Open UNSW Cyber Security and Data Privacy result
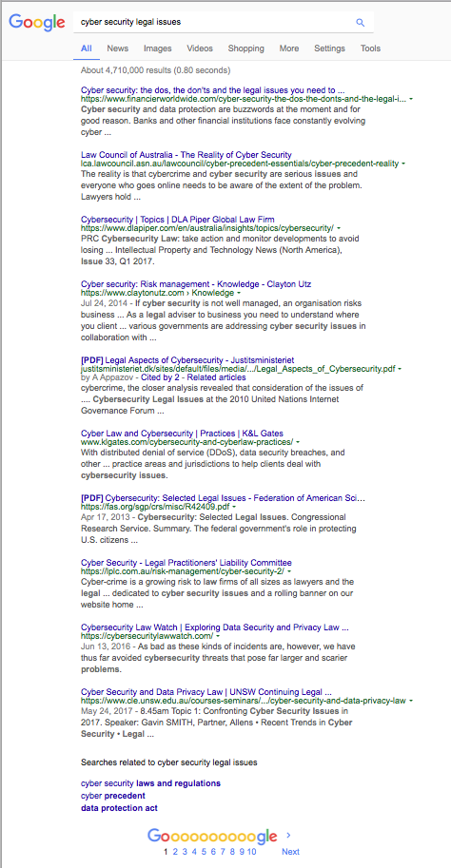 (206, 691)
